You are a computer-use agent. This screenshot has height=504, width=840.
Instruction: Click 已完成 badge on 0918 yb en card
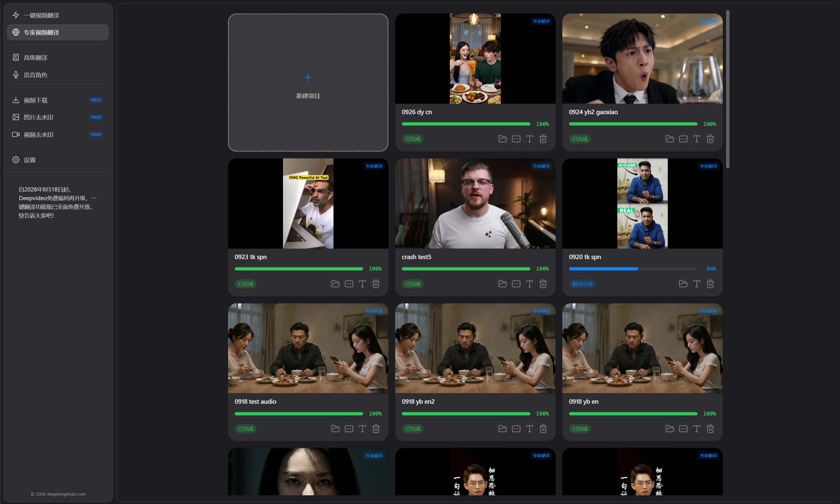(x=580, y=429)
